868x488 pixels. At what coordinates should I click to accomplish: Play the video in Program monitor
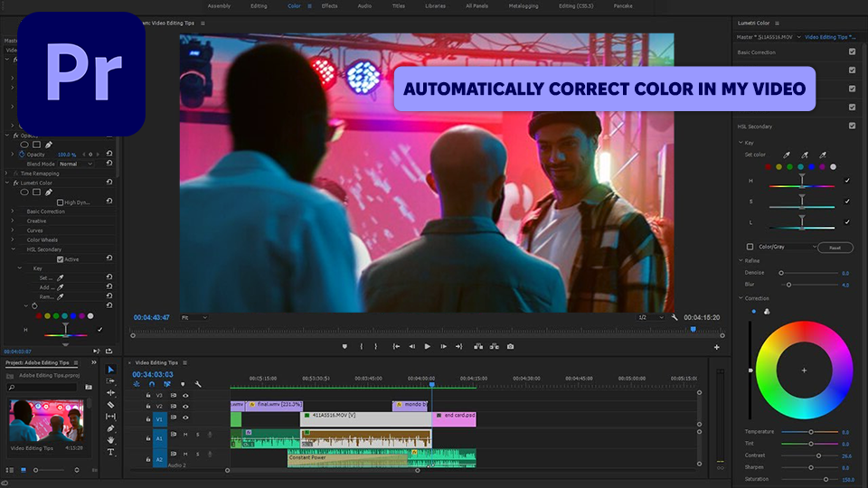click(x=428, y=346)
